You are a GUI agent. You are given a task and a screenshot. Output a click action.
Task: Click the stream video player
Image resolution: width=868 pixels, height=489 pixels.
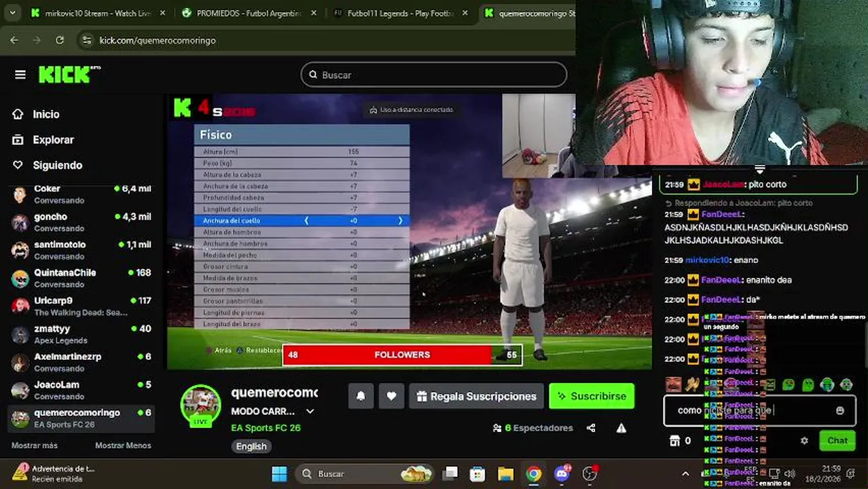409,232
